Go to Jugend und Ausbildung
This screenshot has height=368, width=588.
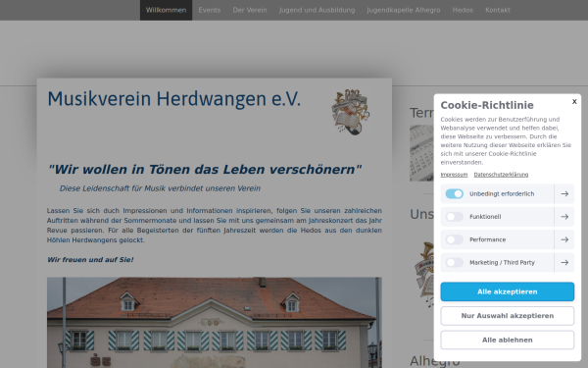(317, 10)
